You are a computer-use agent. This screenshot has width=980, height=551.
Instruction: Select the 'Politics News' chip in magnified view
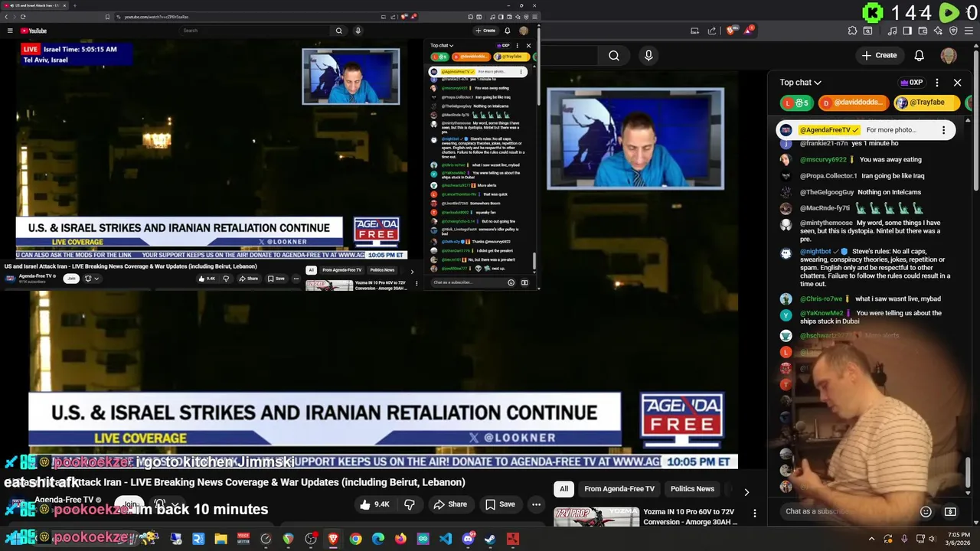pyautogui.click(x=692, y=489)
